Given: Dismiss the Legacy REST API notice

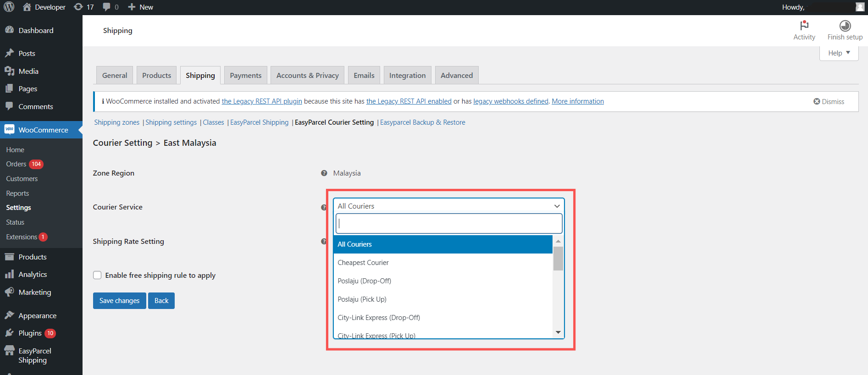Looking at the screenshot, I should [x=829, y=101].
